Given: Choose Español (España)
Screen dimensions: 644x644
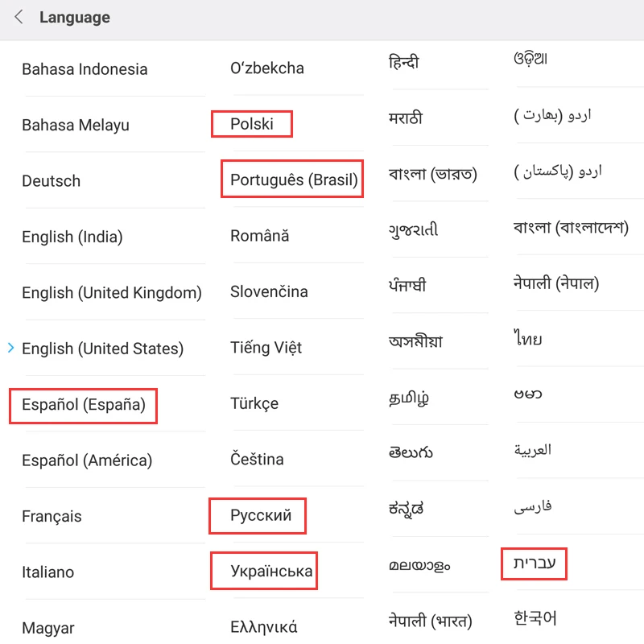Looking at the screenshot, I should [x=84, y=405].
